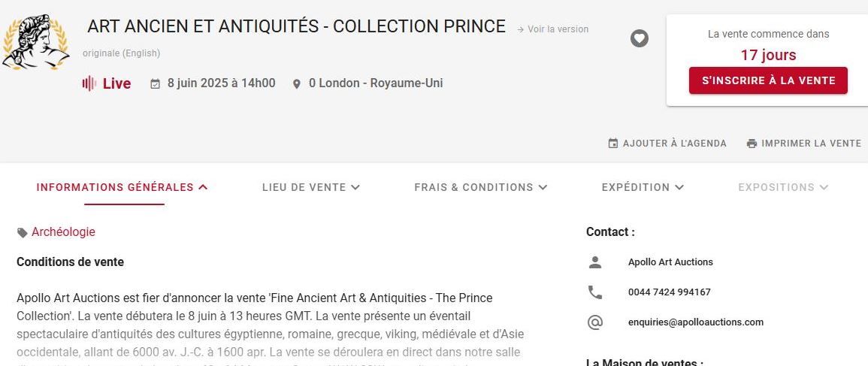Expand the Frais & Conditions dropdown
868x366 pixels.
pos(481,187)
